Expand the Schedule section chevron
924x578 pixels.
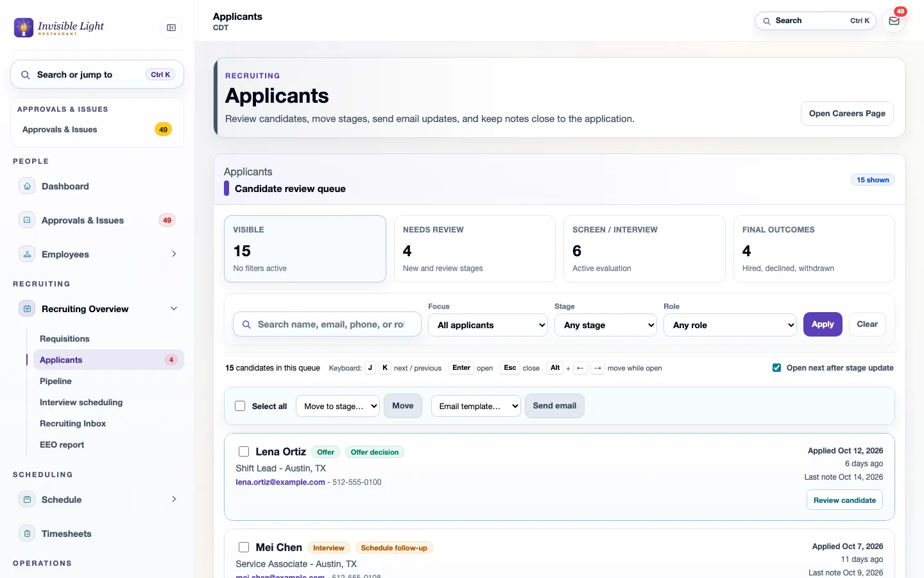pos(174,500)
